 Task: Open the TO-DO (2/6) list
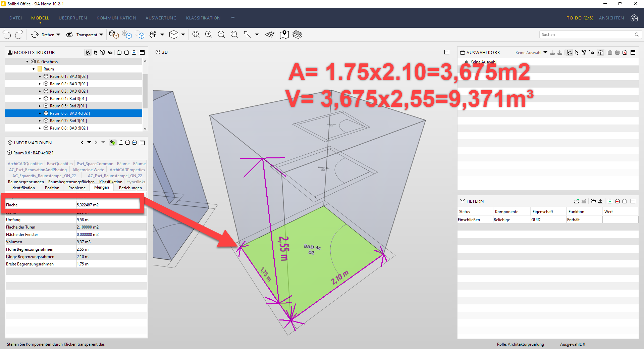[x=580, y=18]
